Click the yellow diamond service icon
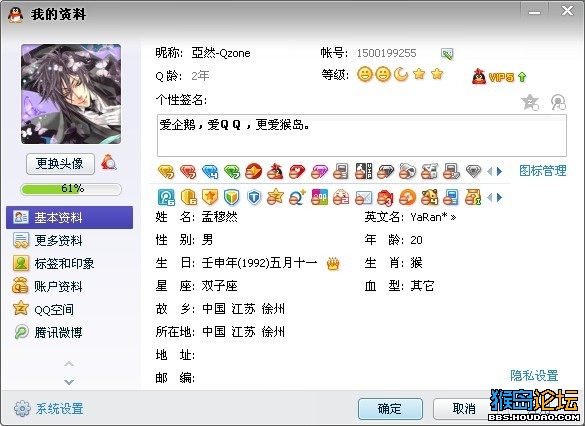The width and height of the screenshot is (585, 426). 166,172
